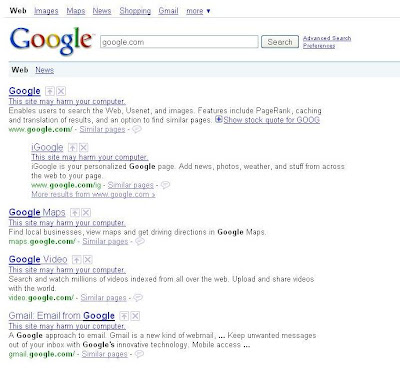The image size is (400, 374).
Task: Click the Search button
Action: [280, 42]
